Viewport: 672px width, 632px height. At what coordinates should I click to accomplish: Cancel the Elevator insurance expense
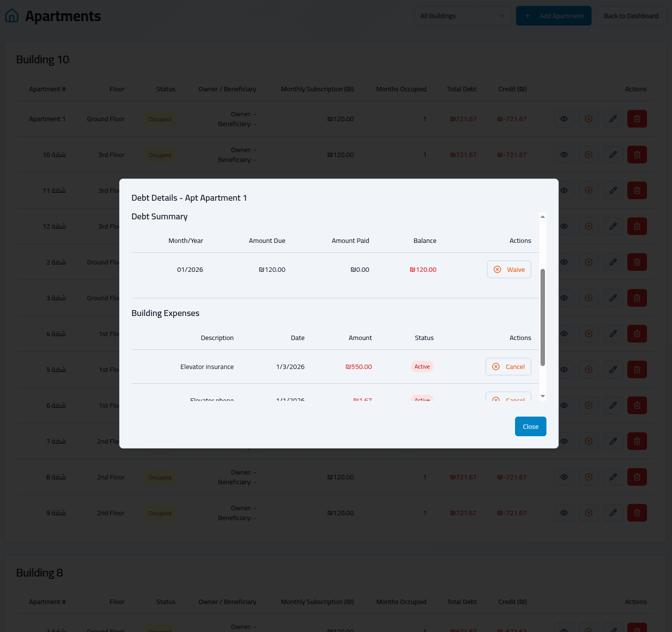coord(508,367)
